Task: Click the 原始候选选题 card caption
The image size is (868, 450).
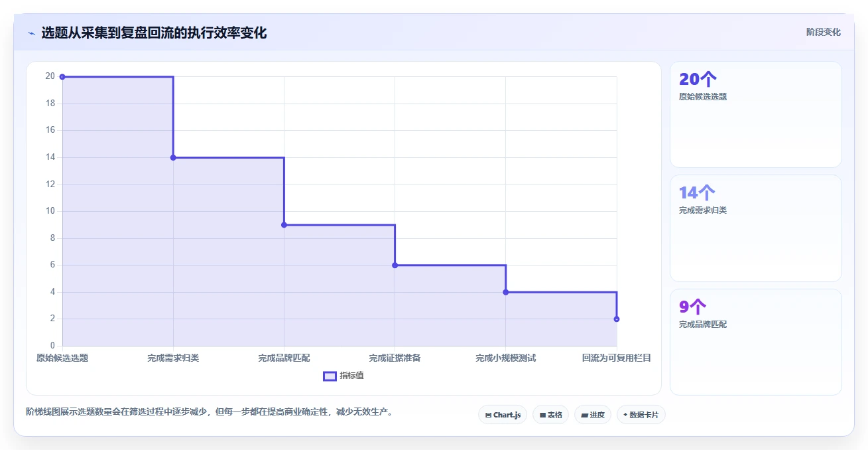Action: click(703, 97)
